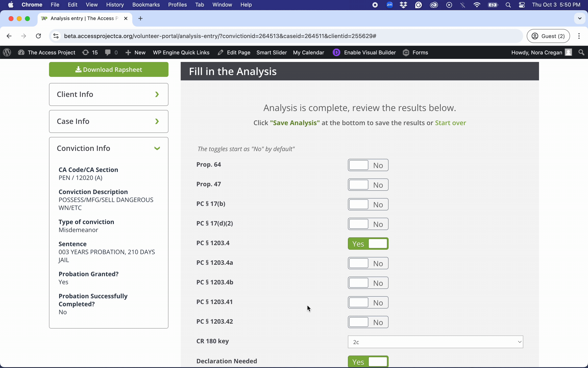
Task: Expand the Case Info panel
Action: coord(109,121)
